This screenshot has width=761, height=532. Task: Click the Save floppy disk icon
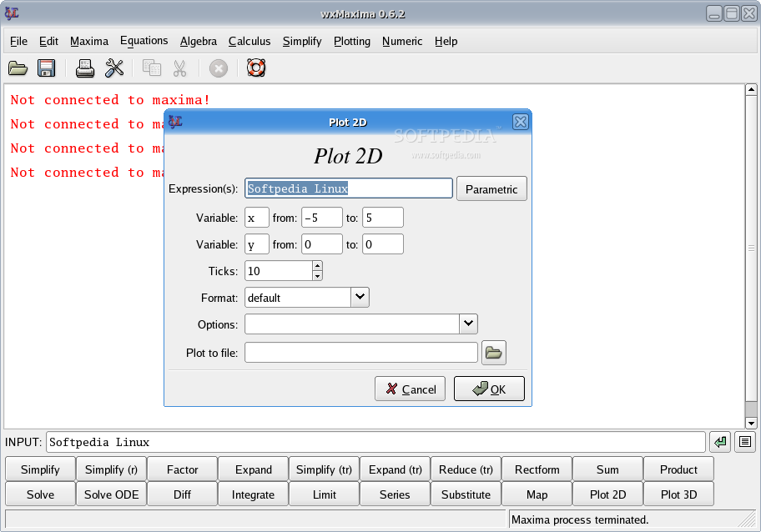[x=47, y=68]
